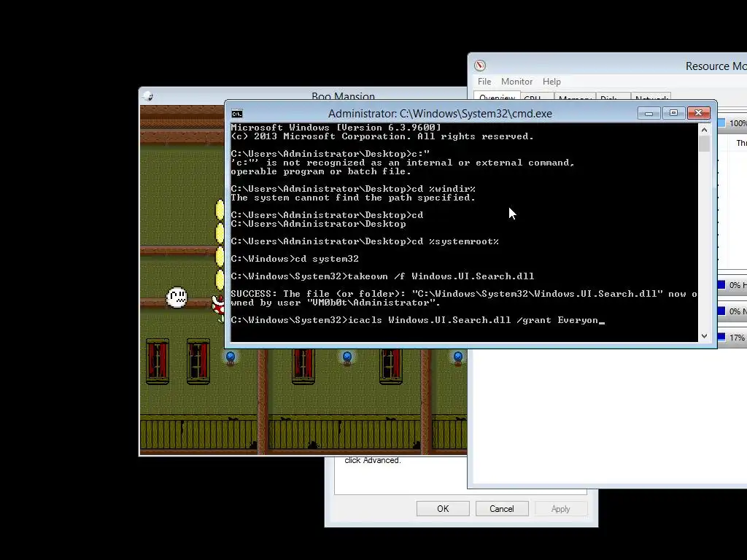Click the 'cd system32' command line
The width and height of the screenshot is (747, 560).
[x=295, y=259]
